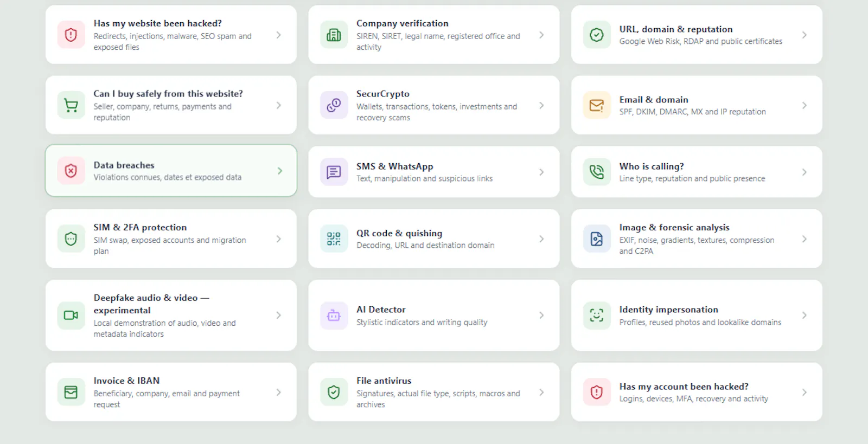Image resolution: width=868 pixels, height=444 pixels.
Task: Click 'Google Web Risk, RDAP and public certificates' text
Action: click(701, 41)
